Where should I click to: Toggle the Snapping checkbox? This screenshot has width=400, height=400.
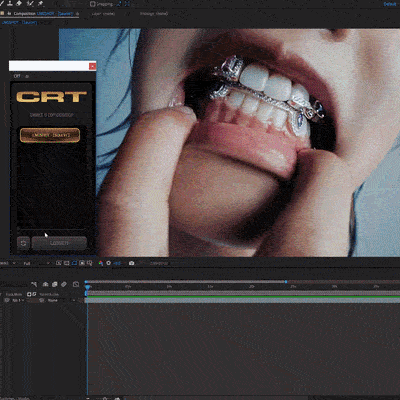click(93, 4)
